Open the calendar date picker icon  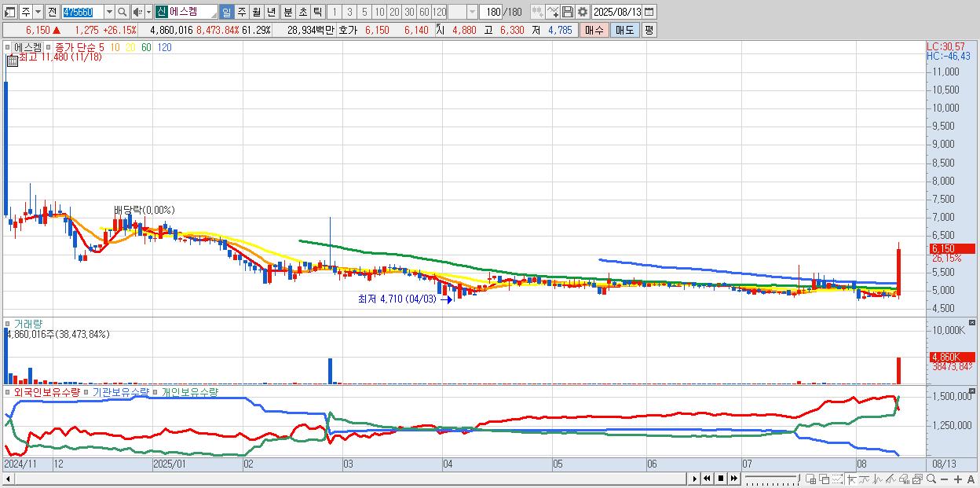[649, 12]
